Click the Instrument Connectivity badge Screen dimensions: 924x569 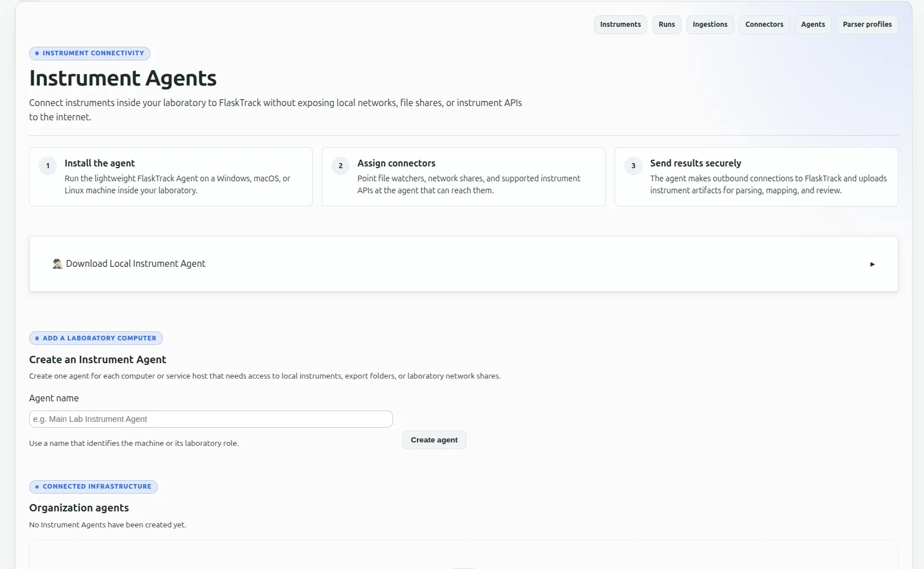(89, 54)
